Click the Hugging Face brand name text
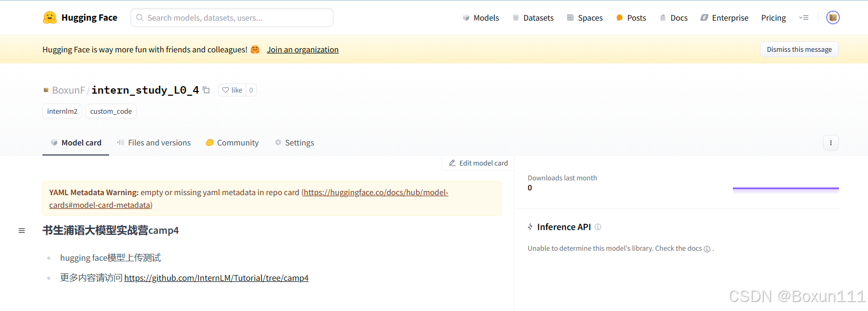Screen dimensions: 868x311 pyautogui.click(x=90, y=17)
